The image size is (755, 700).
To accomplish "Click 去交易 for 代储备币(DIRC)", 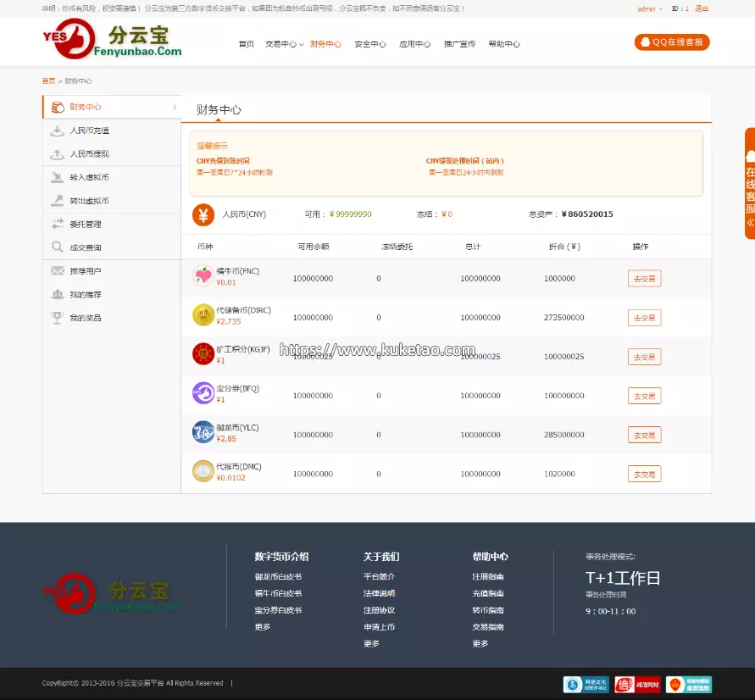I will click(x=644, y=318).
